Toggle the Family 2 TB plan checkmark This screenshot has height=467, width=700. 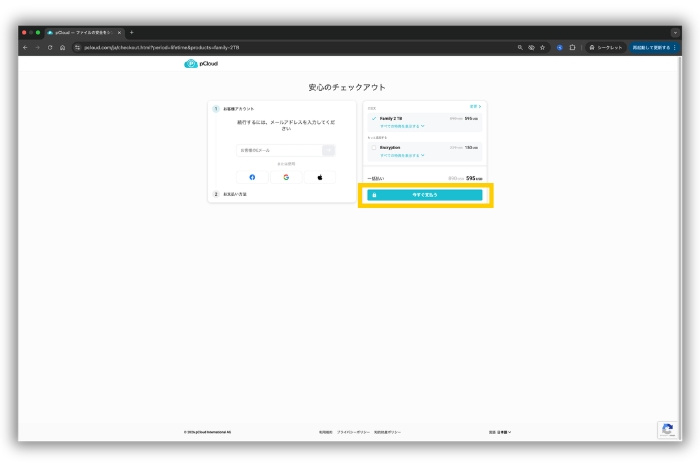click(373, 118)
